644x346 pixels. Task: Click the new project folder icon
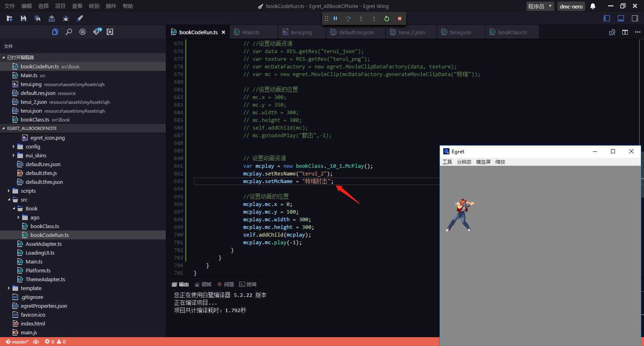[10, 19]
